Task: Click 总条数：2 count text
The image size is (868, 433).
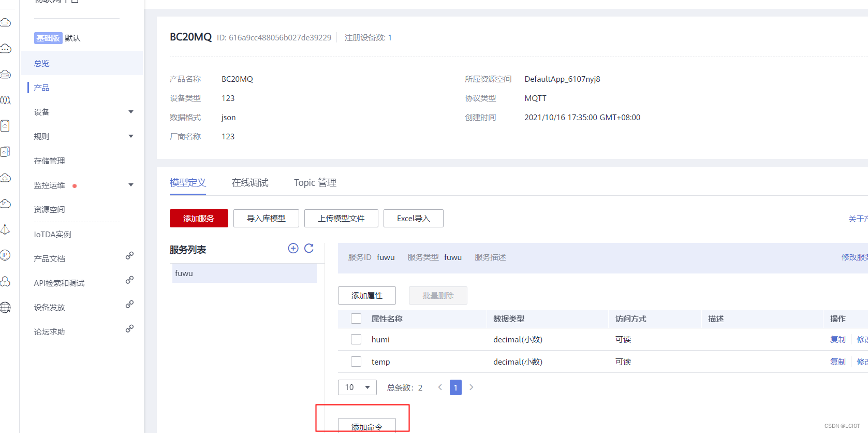Action: coord(405,387)
